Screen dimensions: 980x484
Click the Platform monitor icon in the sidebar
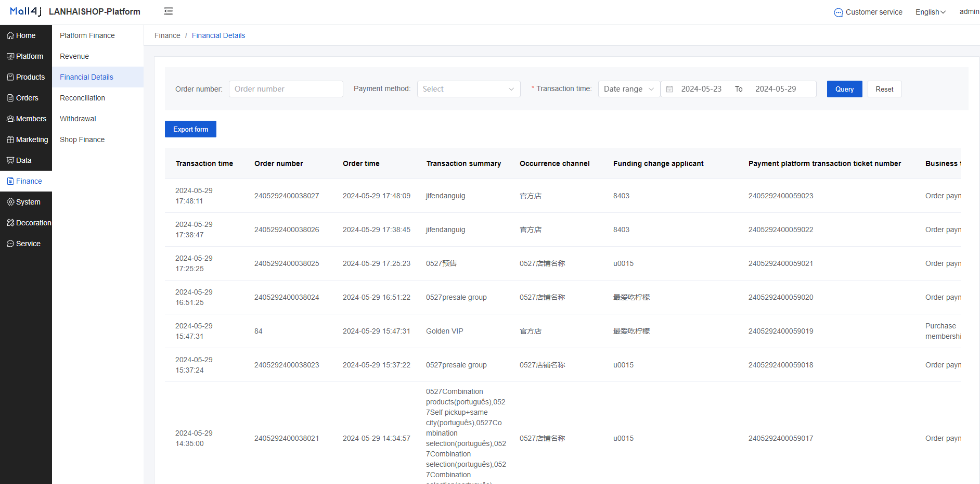[10, 56]
